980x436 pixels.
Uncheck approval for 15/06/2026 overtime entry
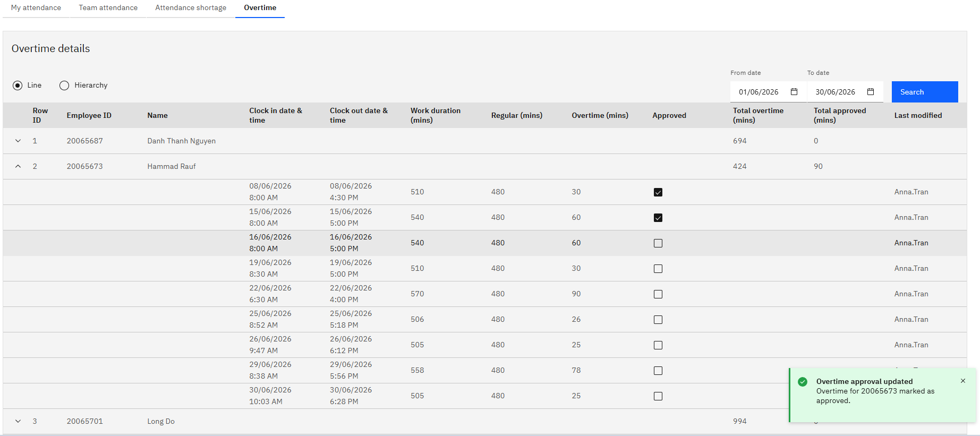[x=658, y=218]
